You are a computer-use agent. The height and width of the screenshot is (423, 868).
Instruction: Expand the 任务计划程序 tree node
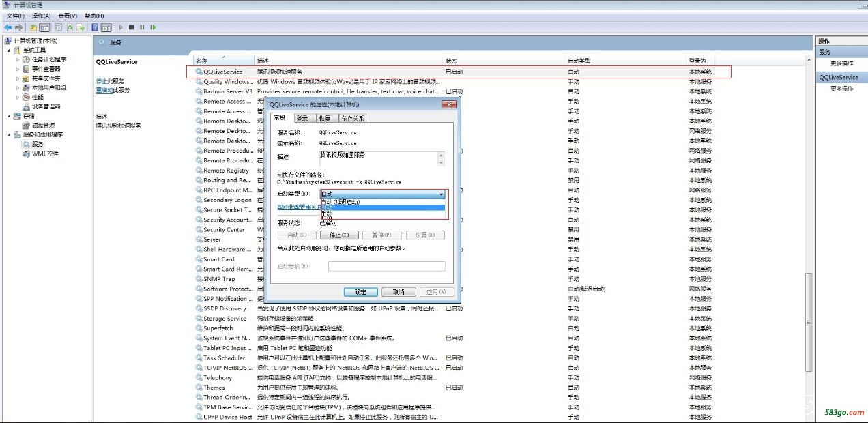click(18, 59)
